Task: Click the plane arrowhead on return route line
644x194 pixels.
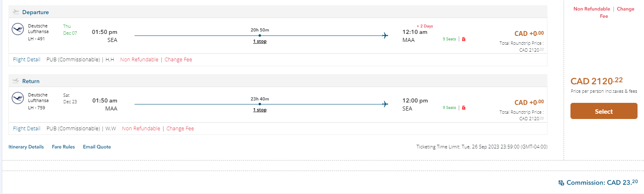Action: pyautogui.click(x=385, y=104)
